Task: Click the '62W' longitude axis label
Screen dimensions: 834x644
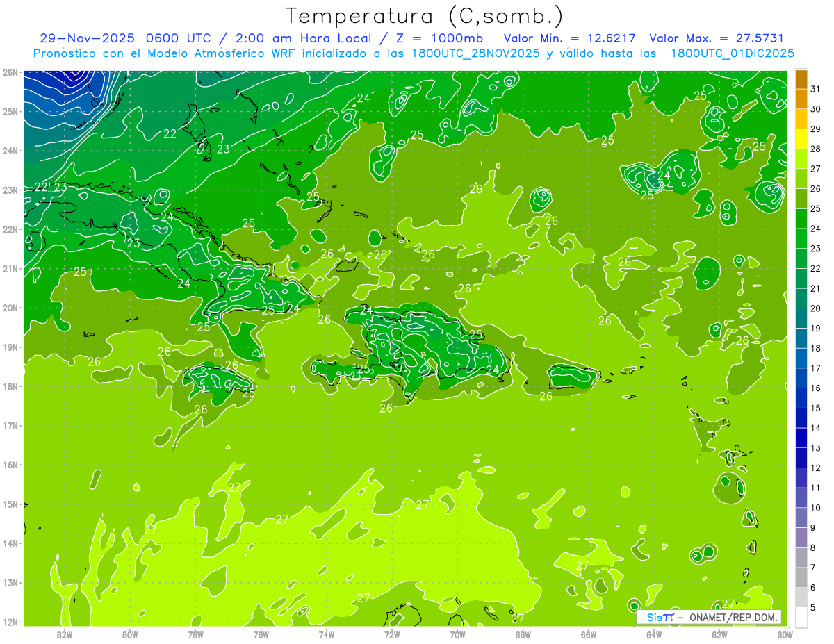Action: pyautogui.click(x=719, y=634)
